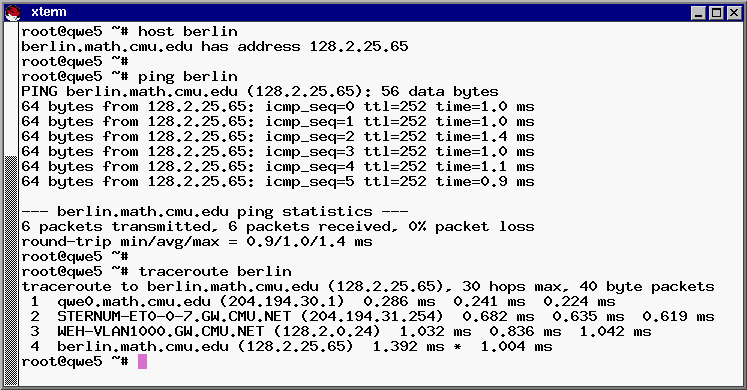Click the 'traceroute berlin' command text
747x390 pixels.
tap(215, 271)
